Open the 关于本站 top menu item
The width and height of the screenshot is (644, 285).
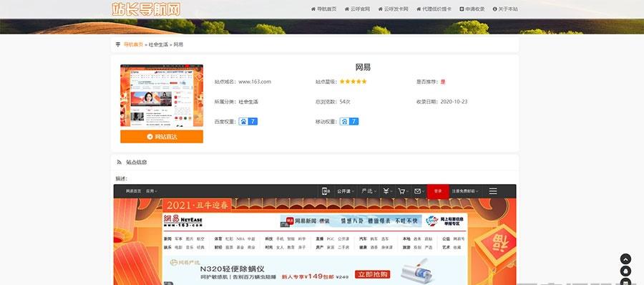tap(505, 9)
